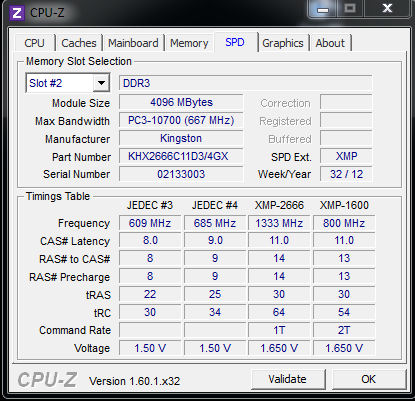Click the 9.0 CAS# Latency cell
415x401 pixels.
click(215, 240)
